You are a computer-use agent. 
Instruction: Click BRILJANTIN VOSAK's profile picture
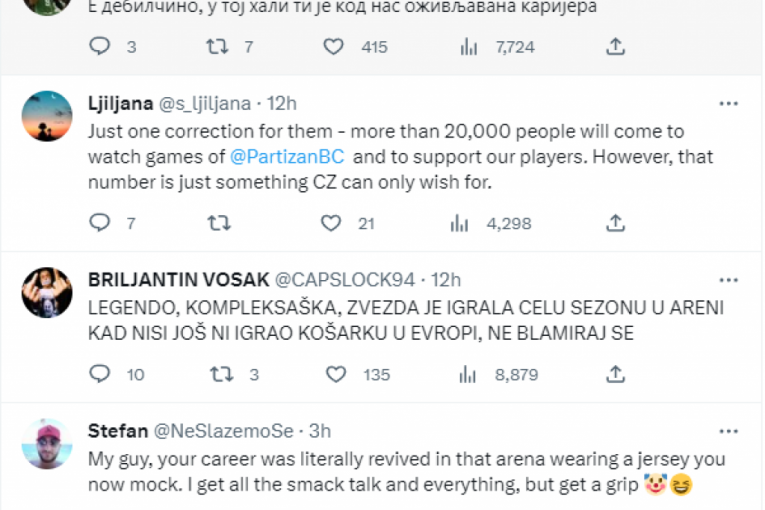coord(47,293)
